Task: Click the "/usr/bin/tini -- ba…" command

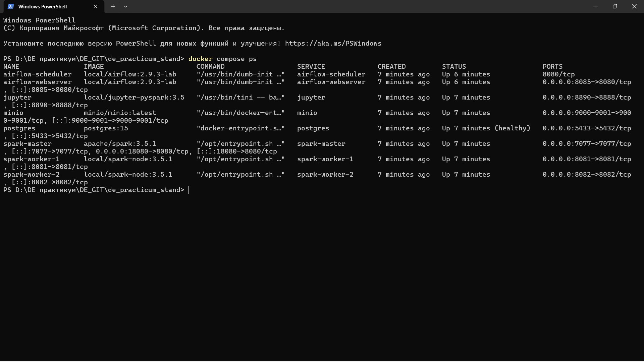Action: 241,98
